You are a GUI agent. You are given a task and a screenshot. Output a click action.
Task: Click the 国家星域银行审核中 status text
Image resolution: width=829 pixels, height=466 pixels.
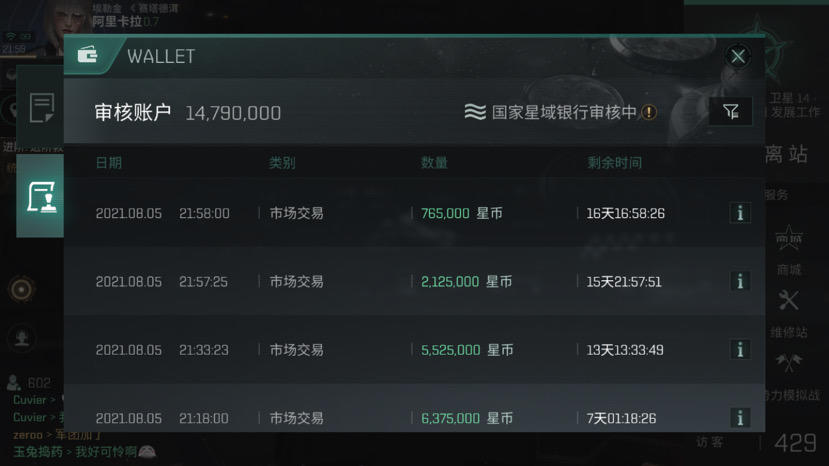(564, 112)
